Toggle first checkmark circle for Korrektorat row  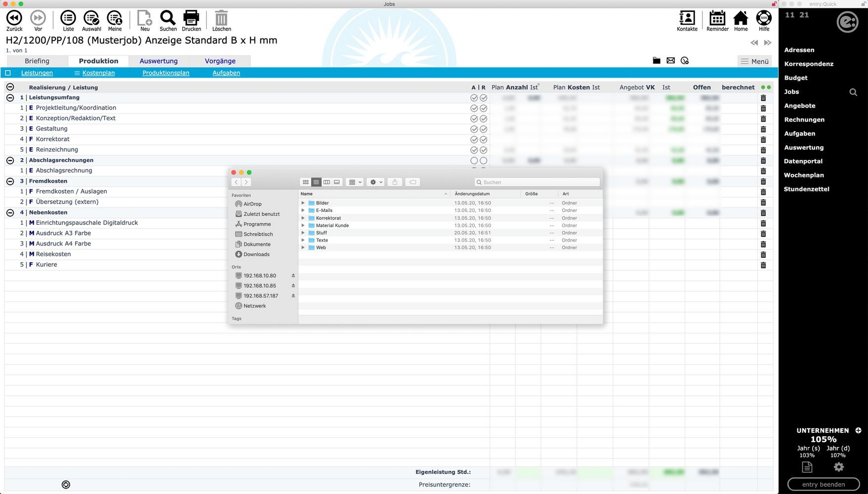point(474,140)
